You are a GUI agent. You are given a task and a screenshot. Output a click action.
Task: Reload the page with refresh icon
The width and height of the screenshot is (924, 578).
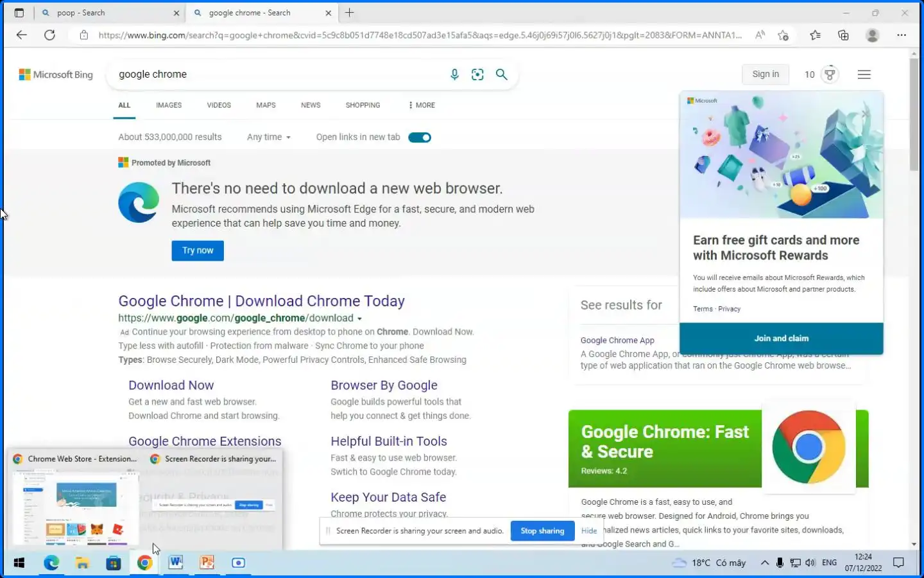click(49, 35)
